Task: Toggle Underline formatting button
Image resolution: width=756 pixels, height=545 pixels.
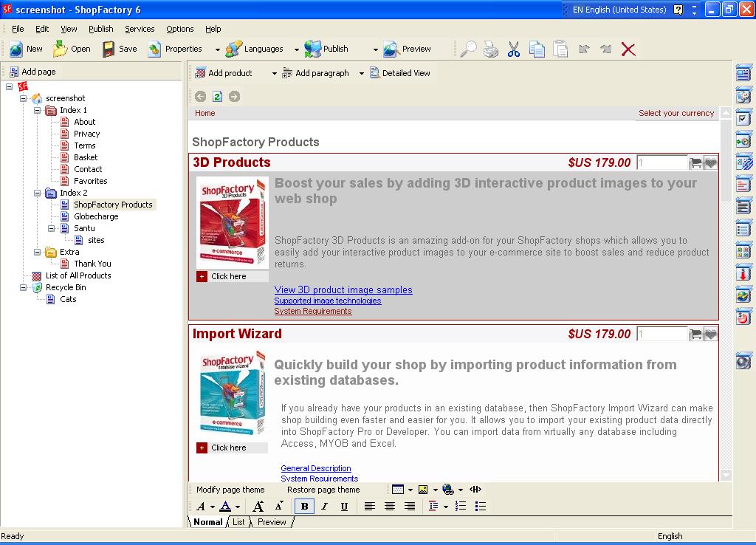Action: point(344,506)
